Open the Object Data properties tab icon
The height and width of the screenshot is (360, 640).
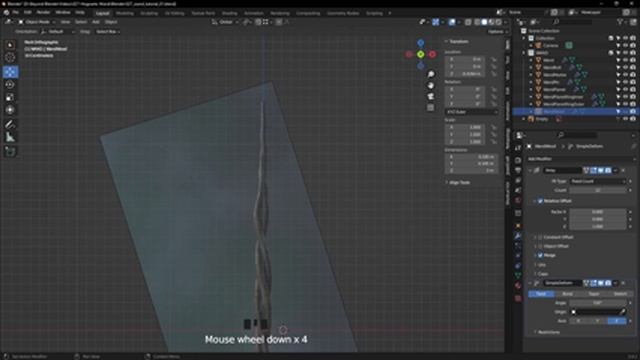518,276
